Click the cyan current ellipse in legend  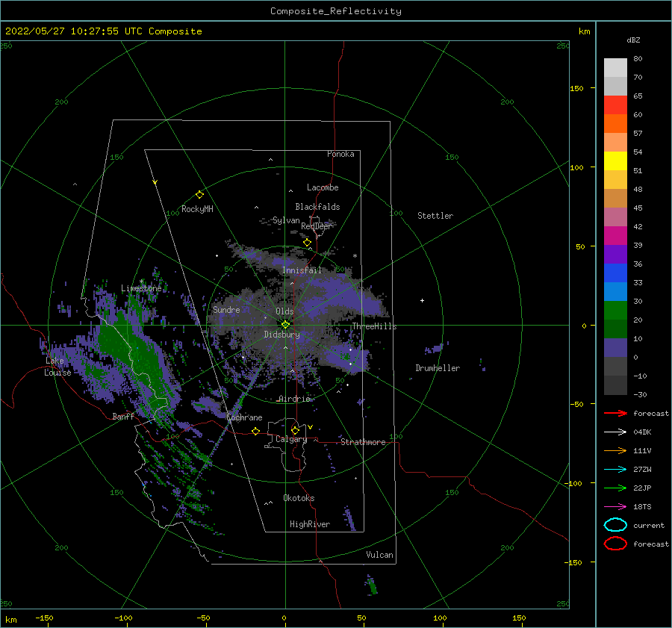pos(615,525)
